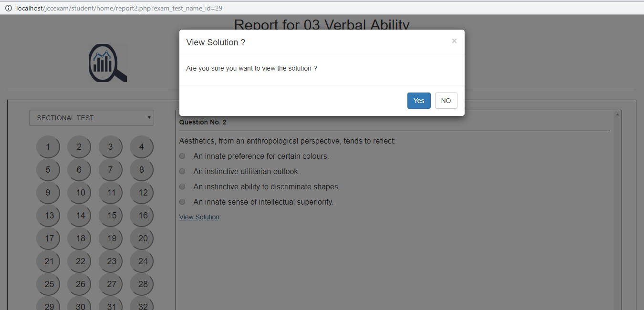Navigate to question 18 circle
Screen dimensions: 644x310
[79, 238]
